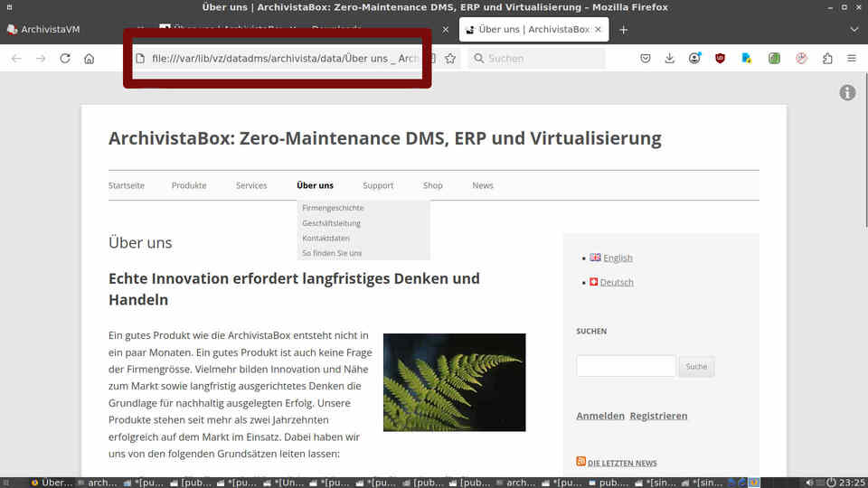Viewport: 868px width, 488px height.
Task: Open the extensions puzzle-piece menu
Action: pyautogui.click(x=827, y=58)
